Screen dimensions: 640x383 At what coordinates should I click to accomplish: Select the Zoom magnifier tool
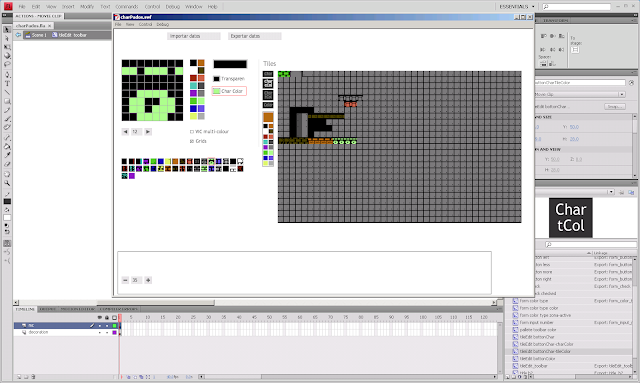(7, 183)
